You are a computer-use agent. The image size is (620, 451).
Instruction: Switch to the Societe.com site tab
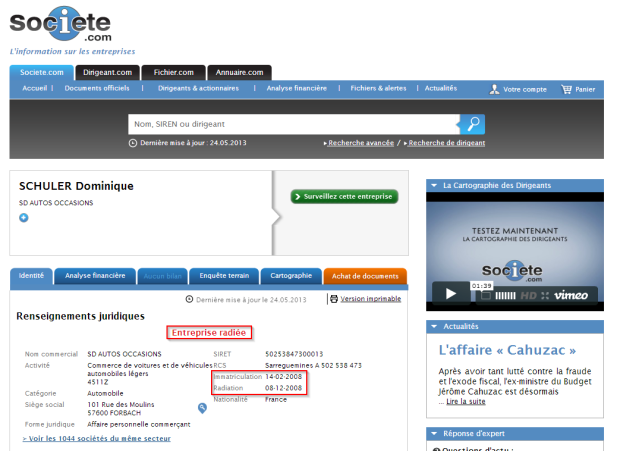pyautogui.click(x=42, y=72)
